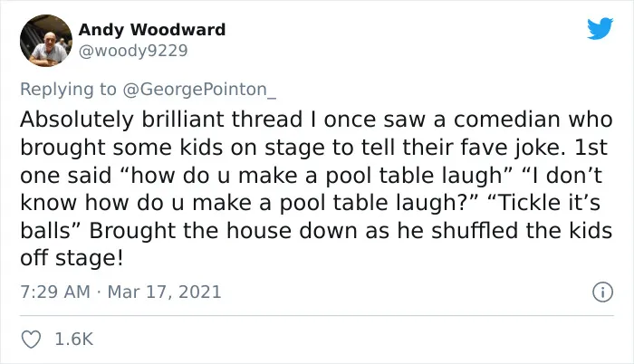Visit the @GeorgePointon_ mention

click(199, 90)
